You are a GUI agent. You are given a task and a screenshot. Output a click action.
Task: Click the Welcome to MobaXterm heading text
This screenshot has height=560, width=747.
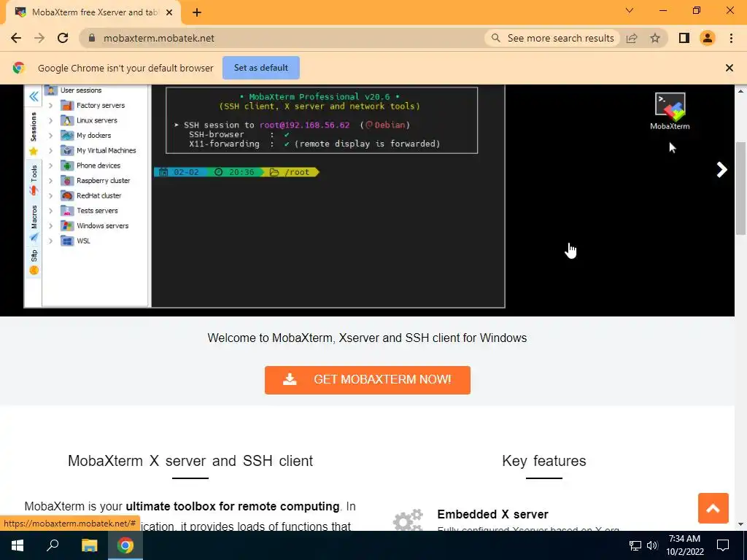tap(367, 338)
